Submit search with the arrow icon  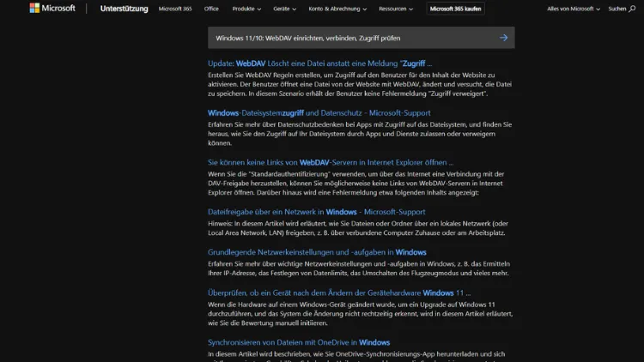(x=503, y=38)
